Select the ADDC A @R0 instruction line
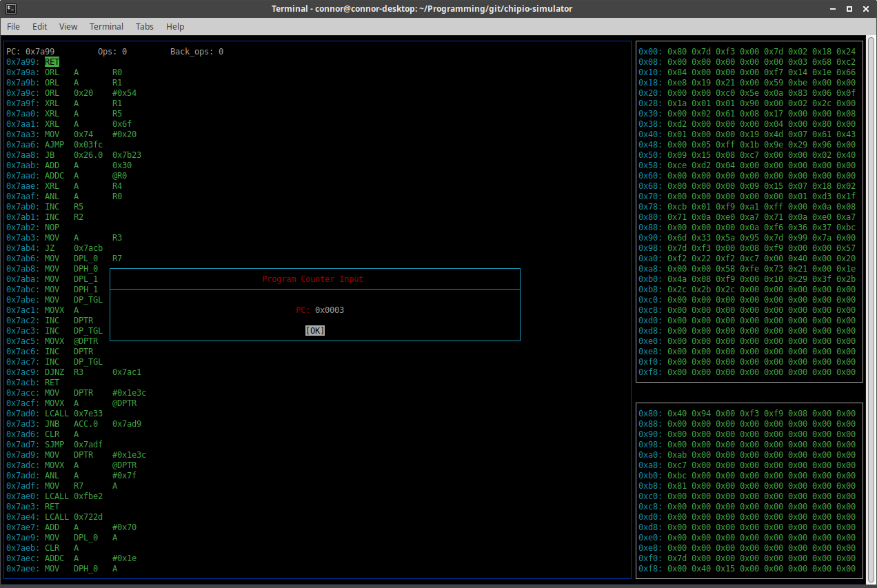This screenshot has height=588, width=877. 67,176
